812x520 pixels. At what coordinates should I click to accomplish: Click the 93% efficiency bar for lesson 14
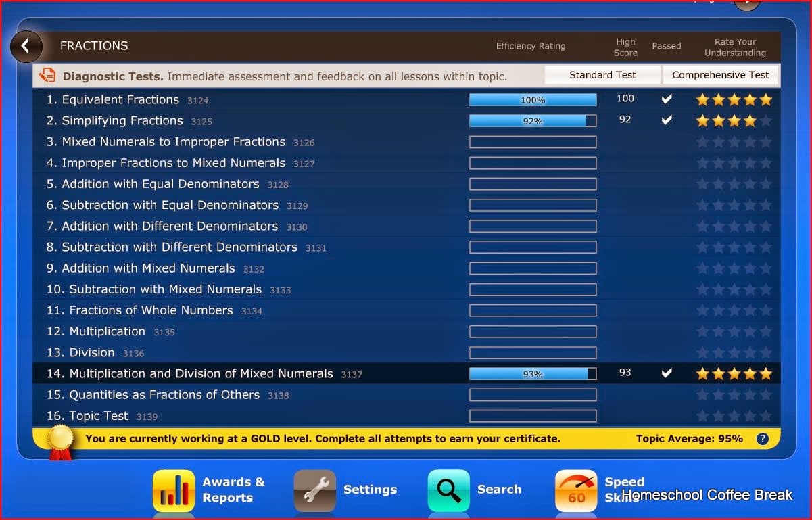[533, 373]
